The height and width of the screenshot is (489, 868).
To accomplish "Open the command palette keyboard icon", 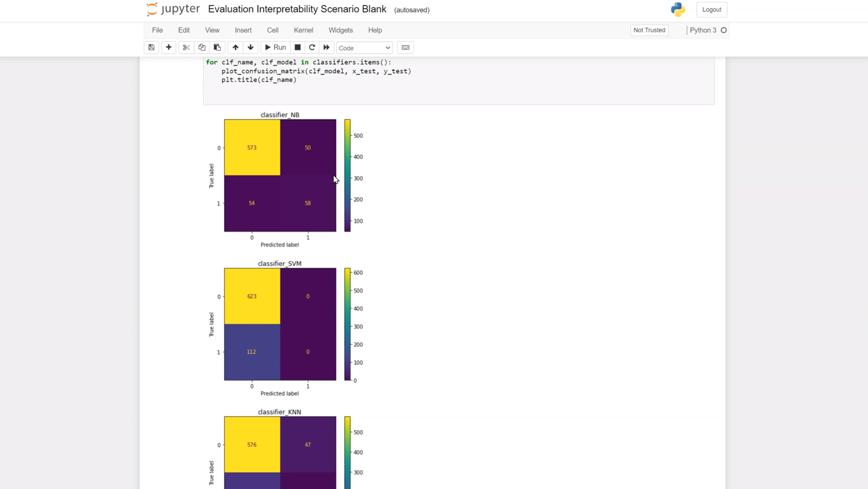I will tap(405, 47).
